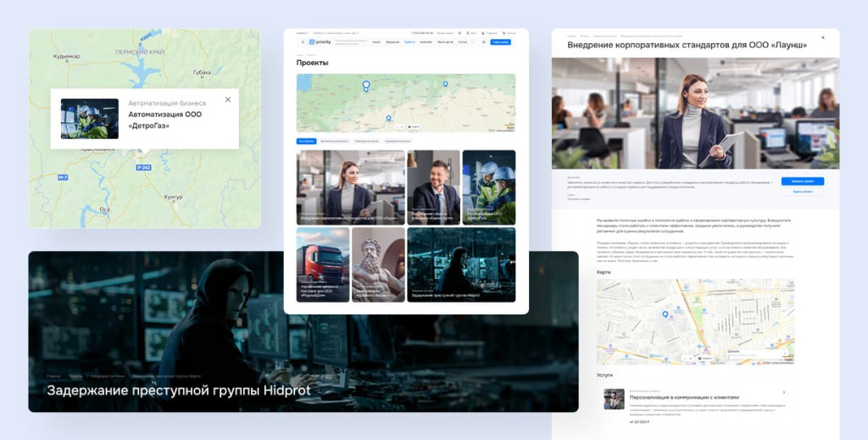
Task: Click 'Автоматизация ООО «ДетроГаз»' popup title
Action: (x=164, y=120)
